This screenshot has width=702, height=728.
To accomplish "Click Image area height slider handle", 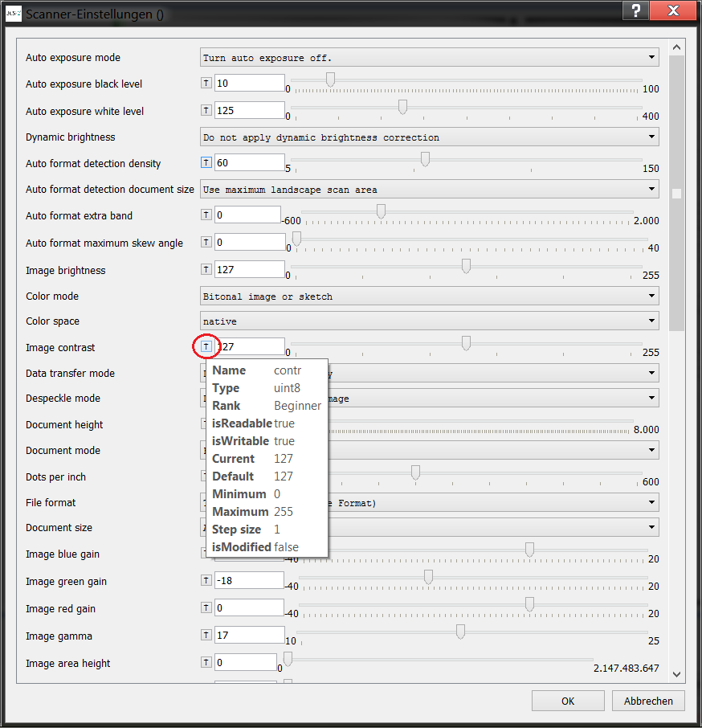I will (x=288, y=659).
